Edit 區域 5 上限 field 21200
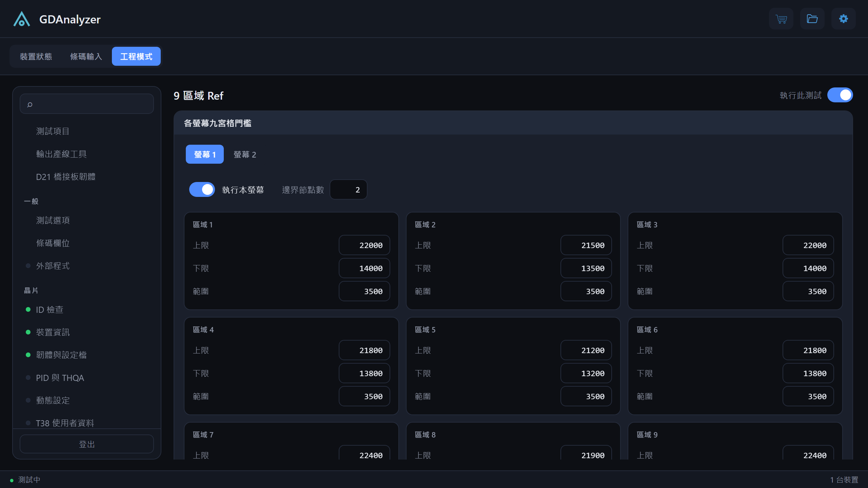868x488 pixels. click(586, 350)
